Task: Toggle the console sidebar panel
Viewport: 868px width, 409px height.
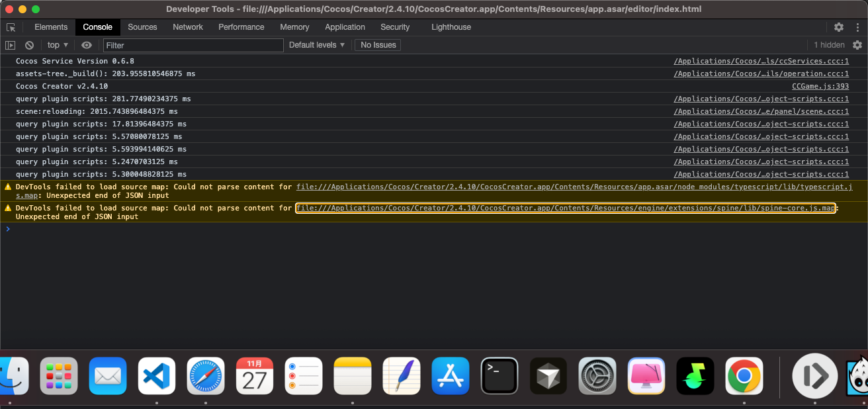Action: (x=10, y=45)
